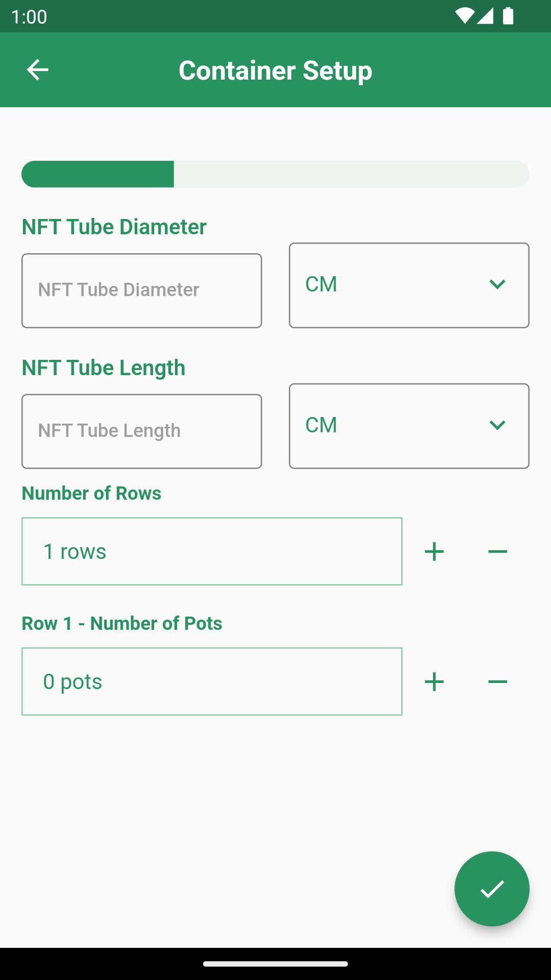Tap the Wi-Fi status icon
Viewport: 551px width, 980px height.
pos(464,16)
